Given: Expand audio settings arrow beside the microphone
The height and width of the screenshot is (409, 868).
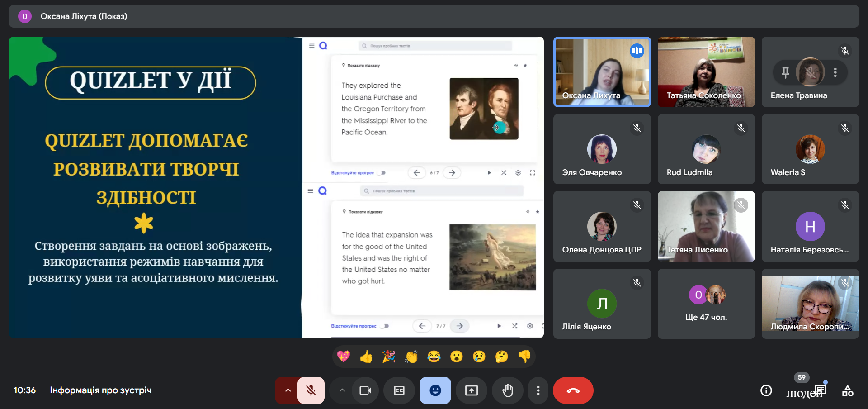Looking at the screenshot, I should click(x=288, y=390).
